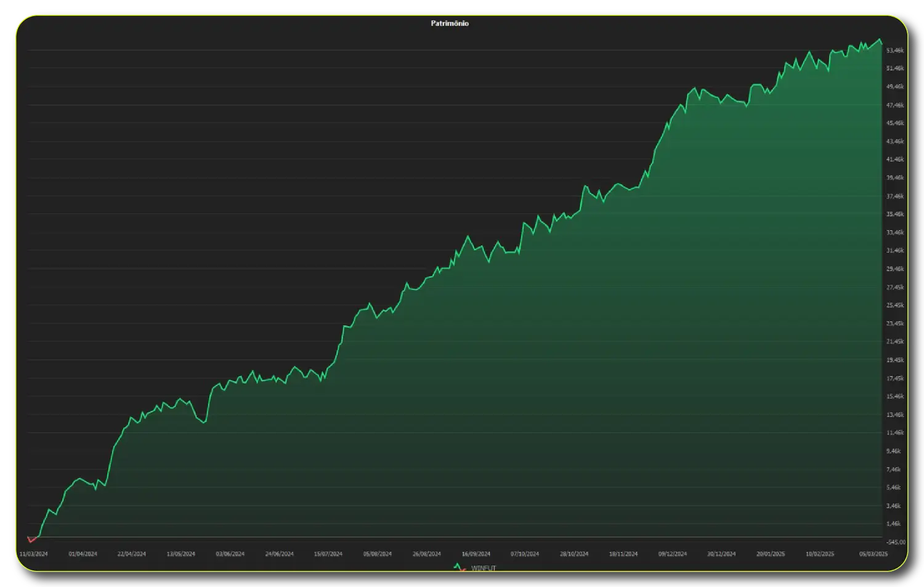
Task: Click the -545,00 minimum y-axis label
Action: (x=895, y=542)
